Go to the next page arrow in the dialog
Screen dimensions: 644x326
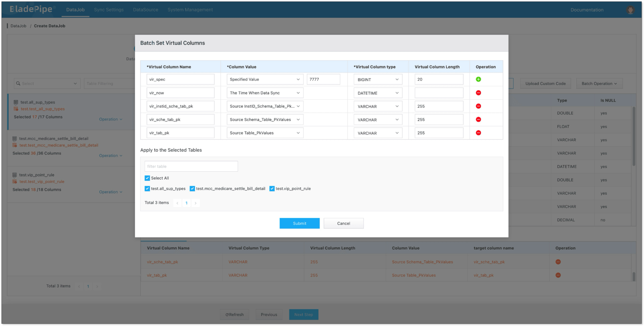pos(195,203)
